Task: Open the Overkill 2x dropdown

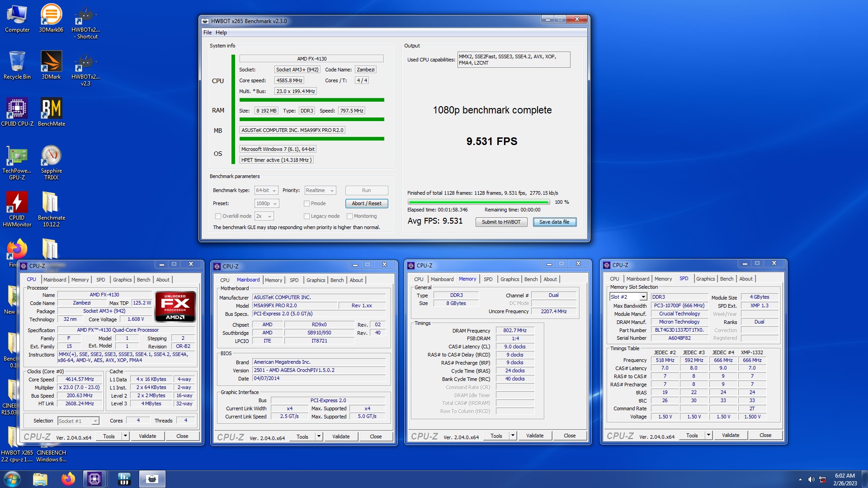Action: click(264, 216)
